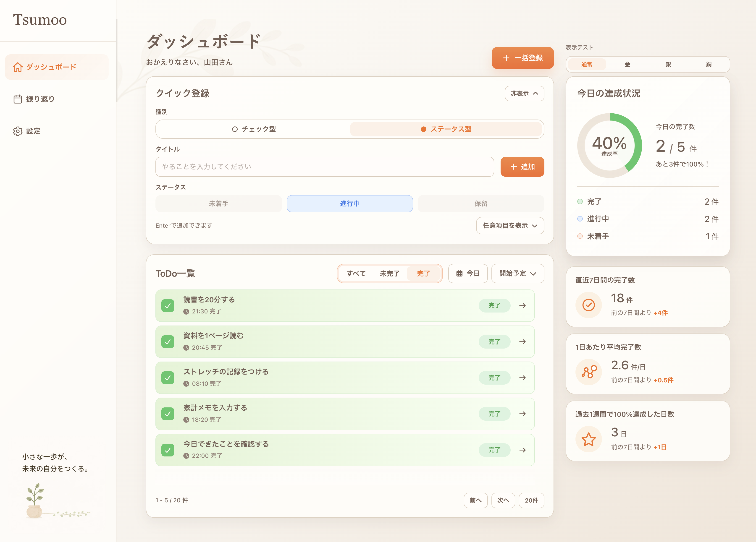Click the plus icon on 一括登録
Screen dimensions: 756x542
[x=506, y=58]
